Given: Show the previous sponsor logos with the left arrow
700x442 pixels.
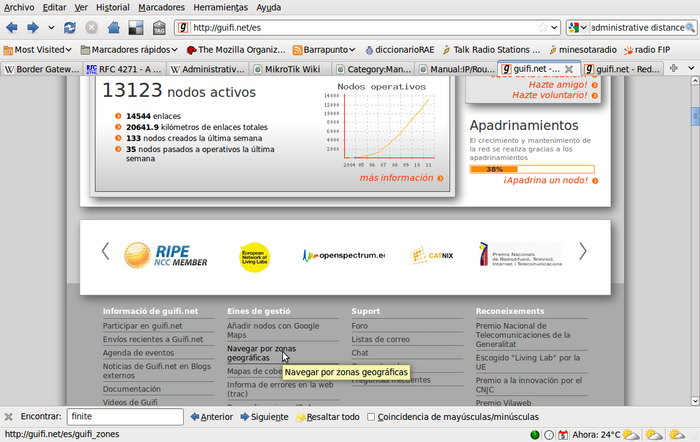Looking at the screenshot, I should (105, 251).
